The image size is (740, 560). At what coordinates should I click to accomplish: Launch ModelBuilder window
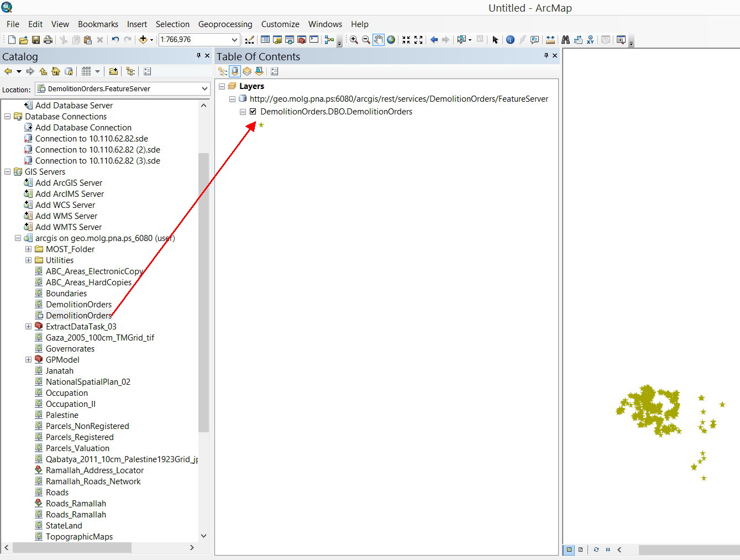[329, 40]
